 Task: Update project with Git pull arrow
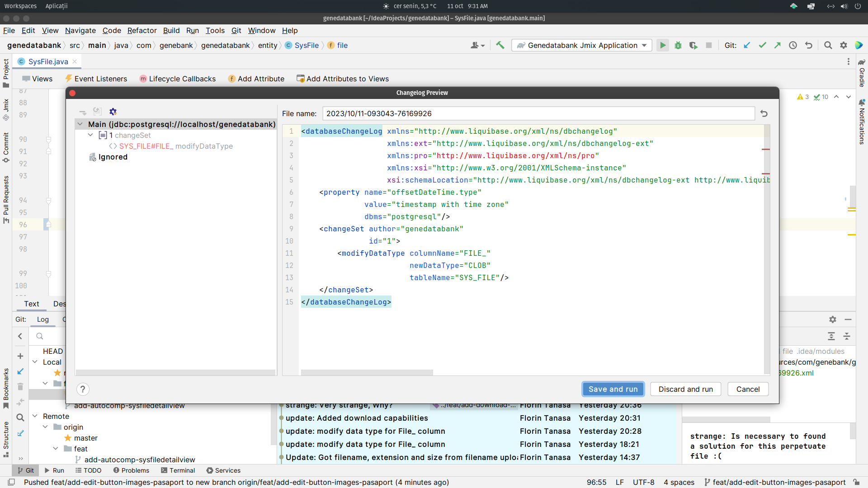[x=747, y=45]
